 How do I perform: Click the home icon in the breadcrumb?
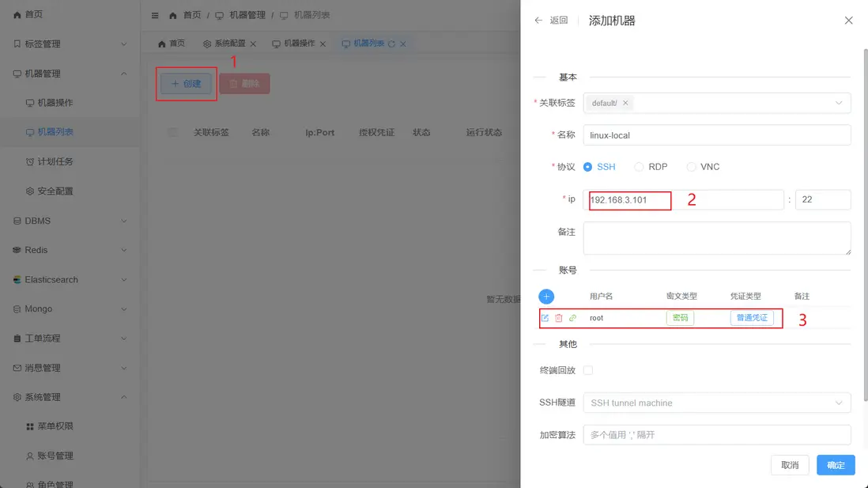pos(172,16)
